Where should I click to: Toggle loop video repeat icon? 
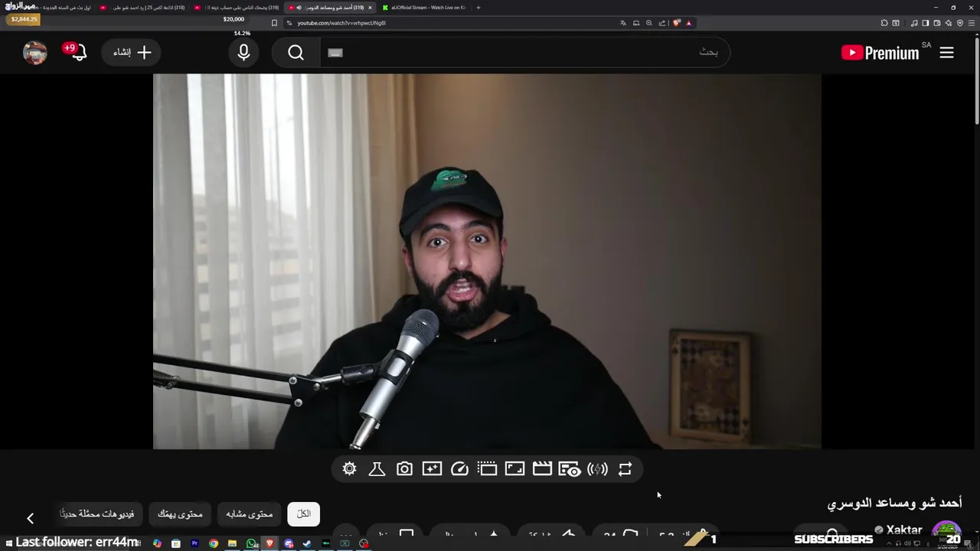tap(625, 469)
